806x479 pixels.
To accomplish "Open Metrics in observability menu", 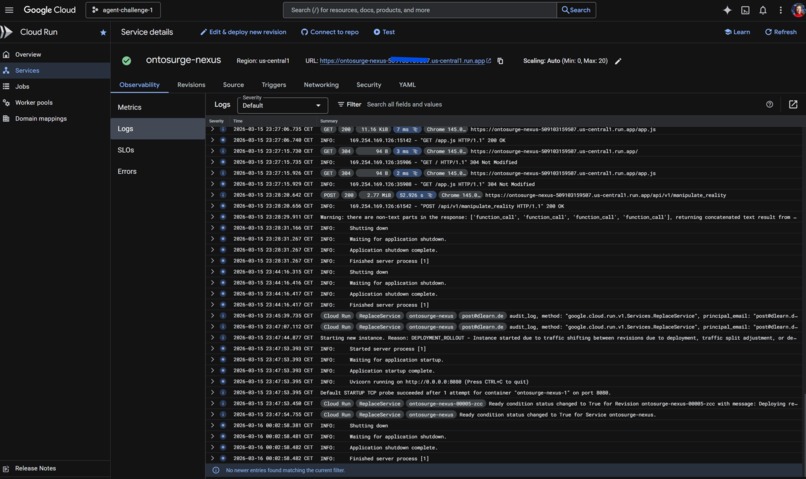I will coord(158,107).
